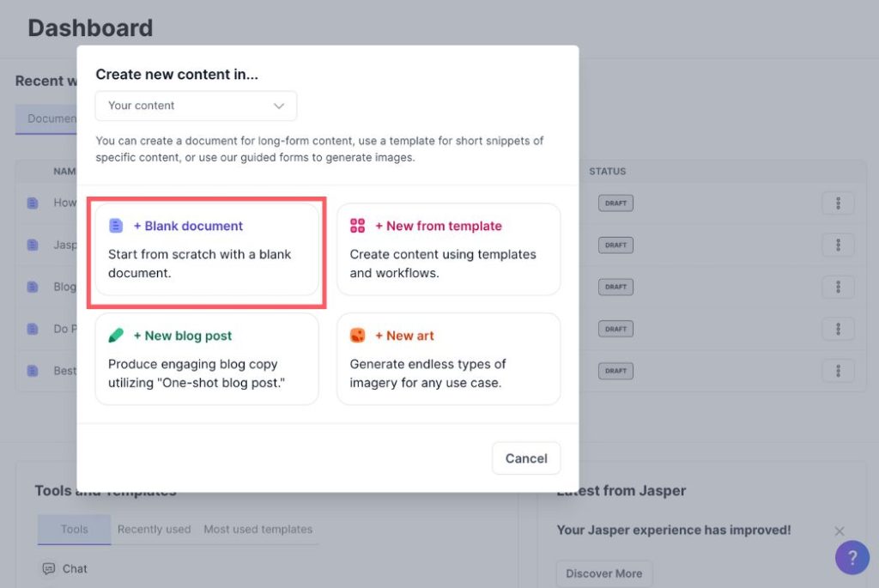Open the three-dot menu on the first draft
Screen dimensions: 879x588
[838, 203]
